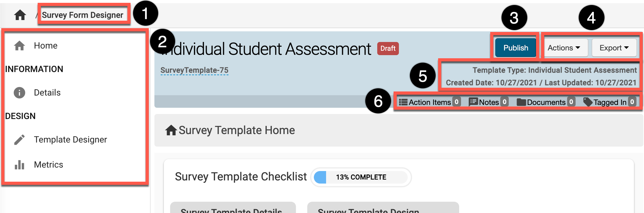Select Metrics in sidebar menu
Screen dimensions: 644x213
point(48,165)
